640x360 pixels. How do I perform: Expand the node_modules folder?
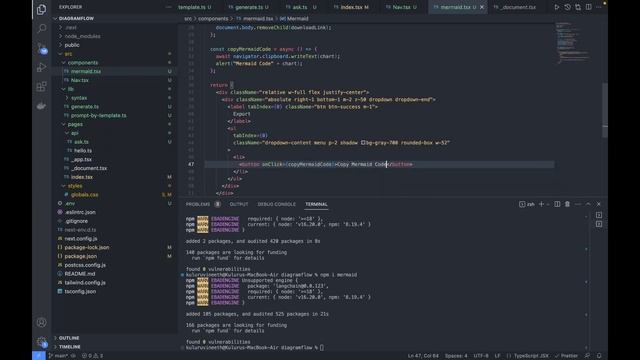pos(82,36)
